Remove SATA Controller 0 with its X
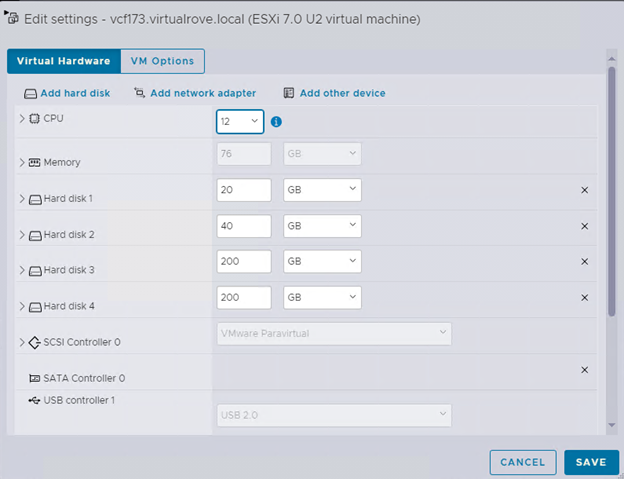The width and height of the screenshot is (624, 479). click(584, 370)
